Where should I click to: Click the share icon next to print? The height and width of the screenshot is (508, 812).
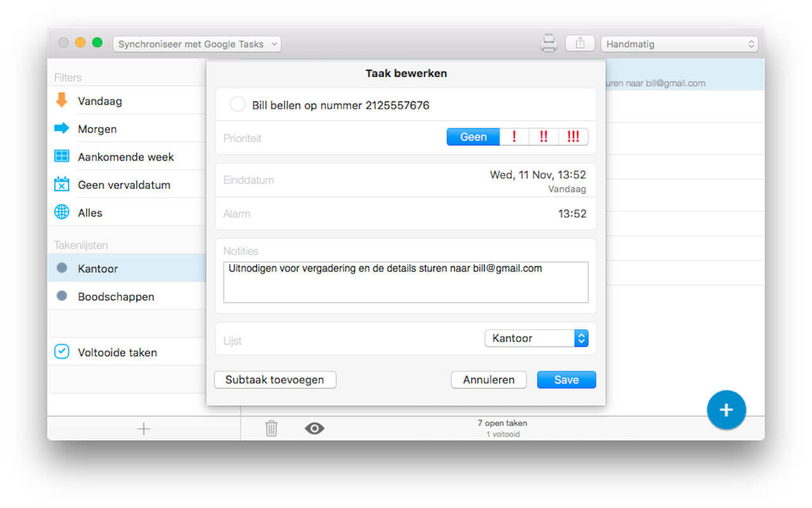point(579,43)
